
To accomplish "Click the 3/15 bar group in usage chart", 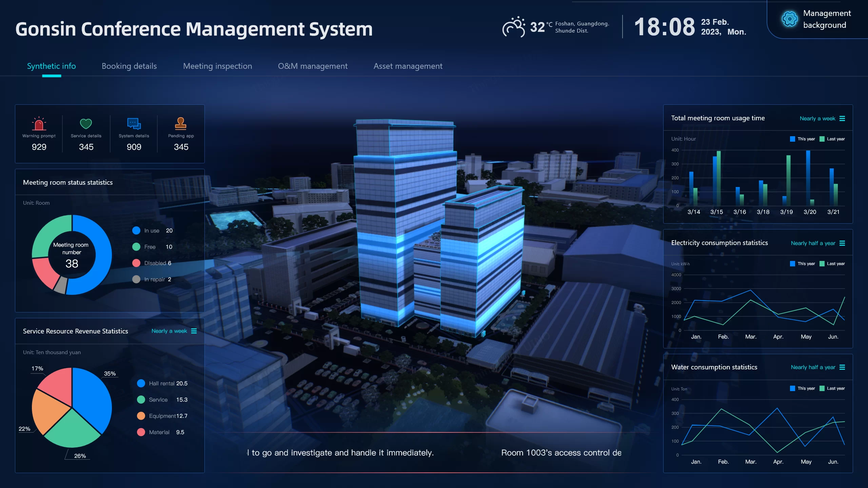I will [717, 178].
